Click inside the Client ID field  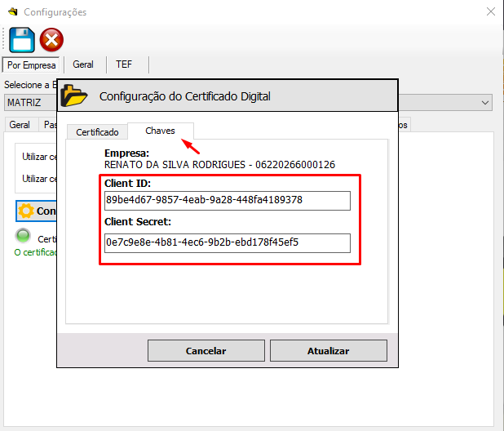[x=227, y=200]
